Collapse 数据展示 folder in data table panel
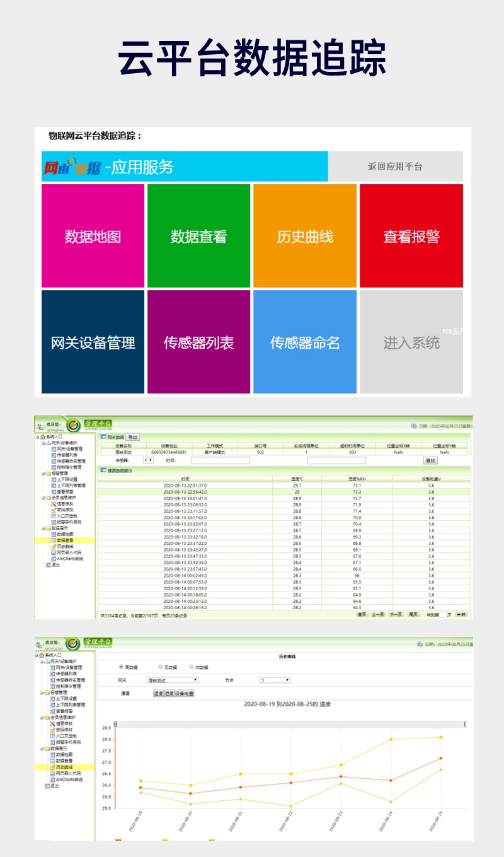504x857 pixels. point(43,528)
